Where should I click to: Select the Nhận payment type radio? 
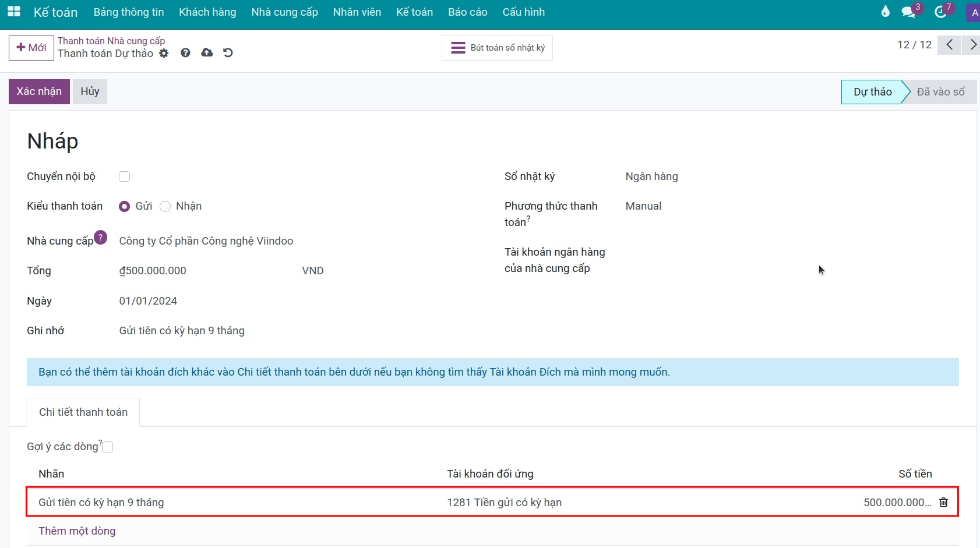click(x=165, y=207)
